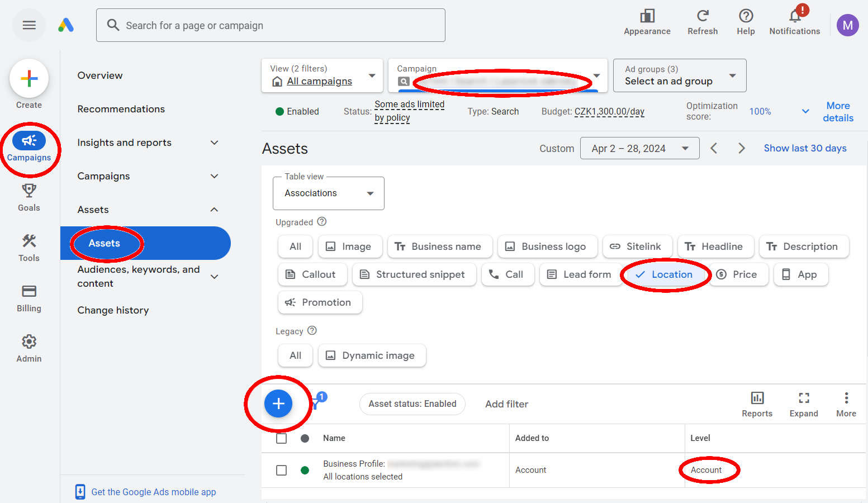This screenshot has height=503, width=868.
Task: Refresh the page data
Action: click(703, 22)
